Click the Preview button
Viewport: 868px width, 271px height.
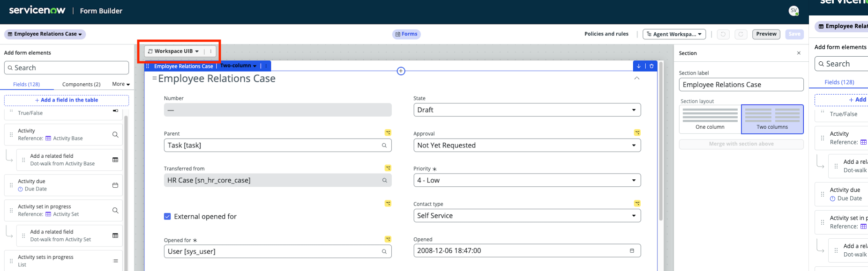click(766, 34)
